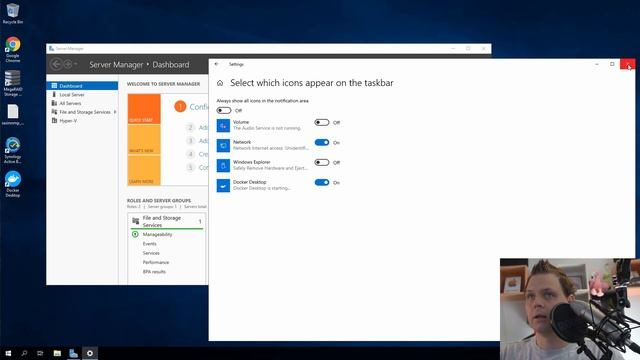Click the Windows Explorer icon tile
The width and height of the screenshot is (640, 360).
[223, 165]
